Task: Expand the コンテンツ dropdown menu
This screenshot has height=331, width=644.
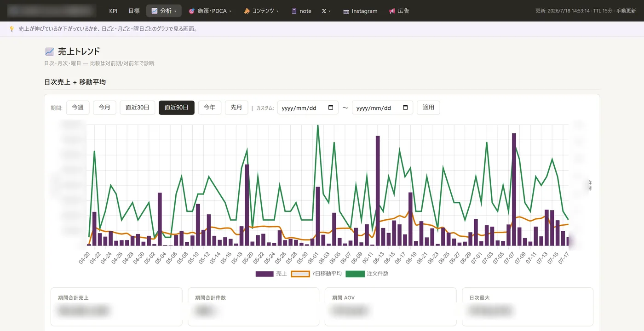Action: pos(261,11)
